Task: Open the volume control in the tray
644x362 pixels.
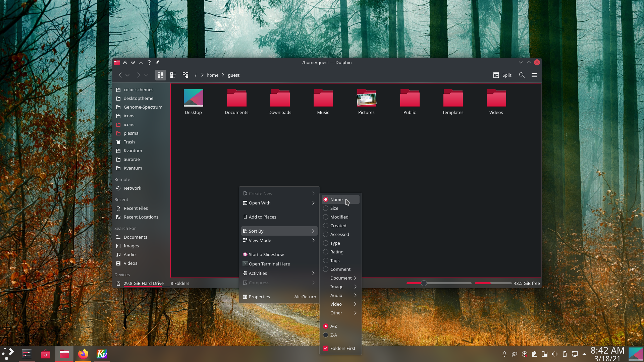Action: click(555, 354)
